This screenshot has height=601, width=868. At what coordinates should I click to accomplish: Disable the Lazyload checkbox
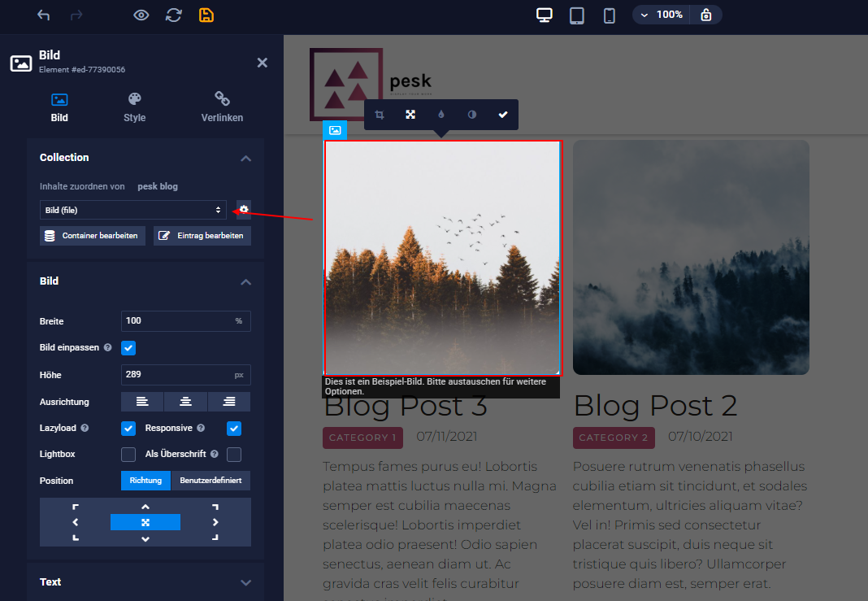point(128,428)
